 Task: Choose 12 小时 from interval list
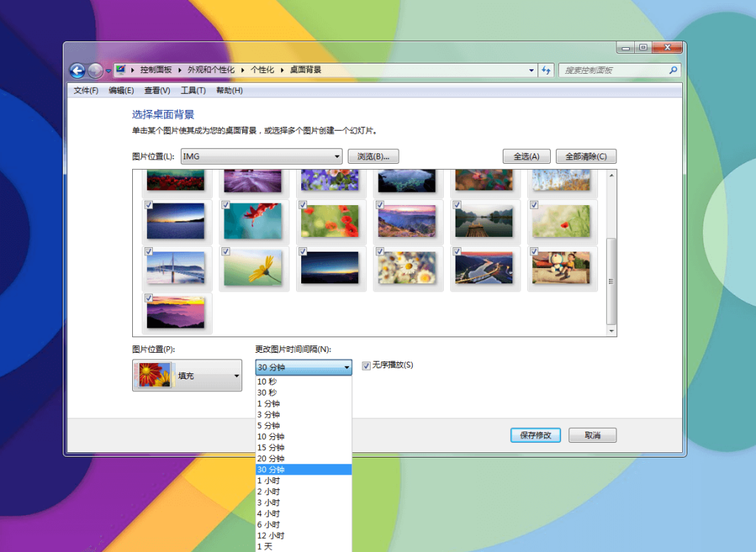coord(303,536)
